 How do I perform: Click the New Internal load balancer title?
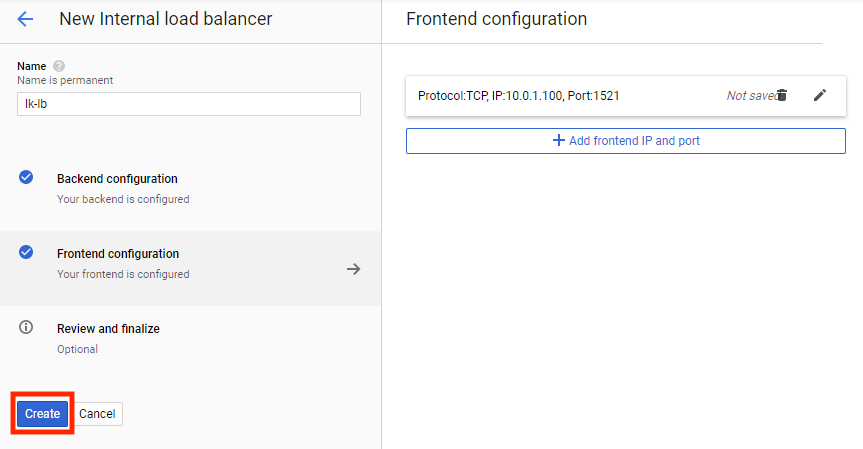pos(165,19)
